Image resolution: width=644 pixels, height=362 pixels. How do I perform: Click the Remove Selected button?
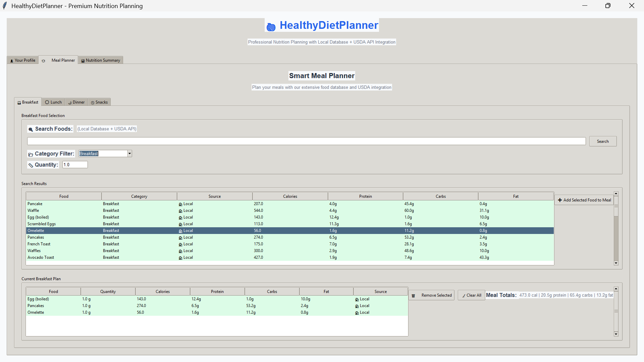(x=432, y=295)
